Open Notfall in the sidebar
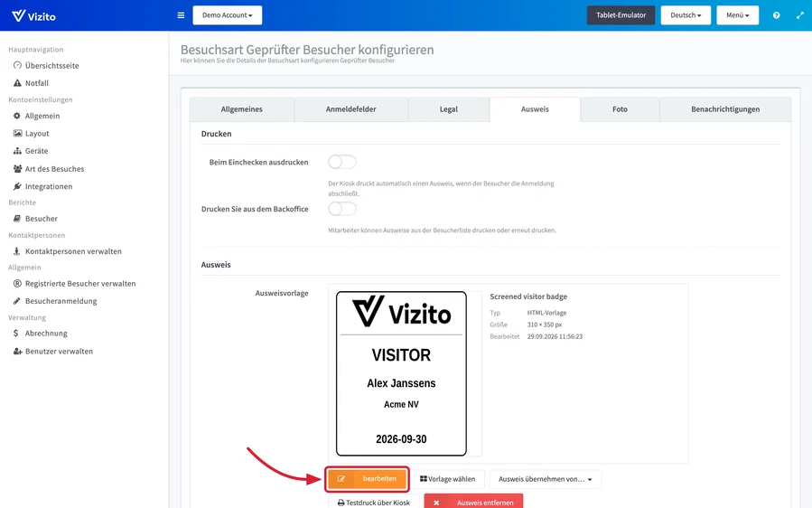This screenshot has height=508, width=812. point(37,83)
